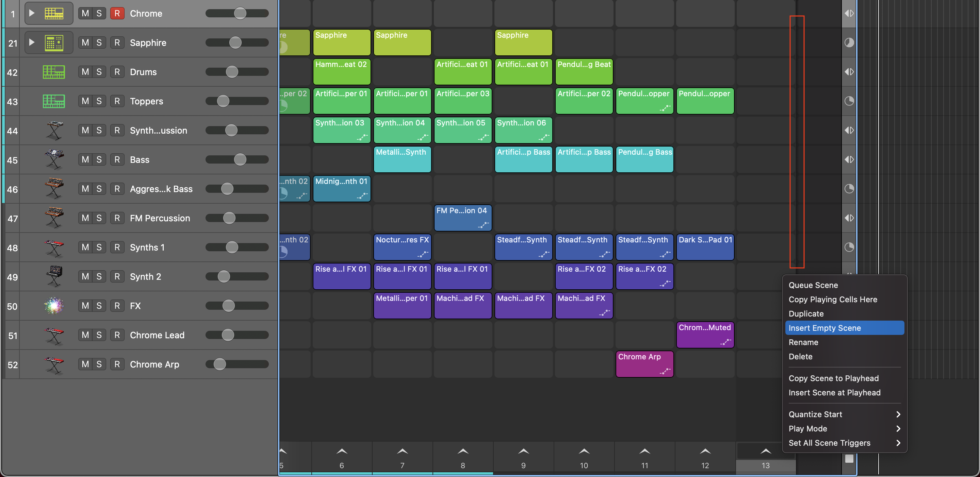Select the Bass keyboard icon
The width and height of the screenshot is (980, 477).
click(54, 159)
